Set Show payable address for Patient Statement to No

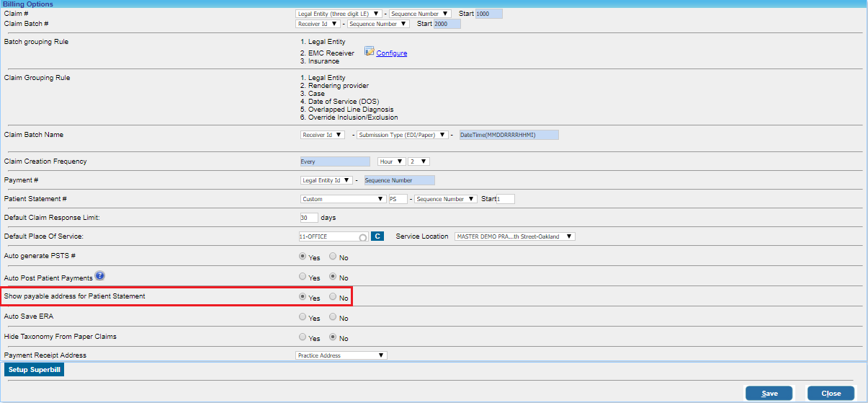[x=333, y=297]
